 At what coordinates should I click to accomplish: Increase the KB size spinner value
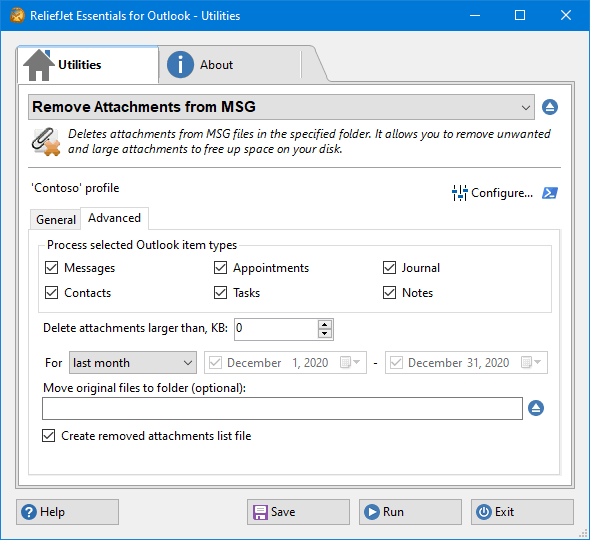(324, 324)
